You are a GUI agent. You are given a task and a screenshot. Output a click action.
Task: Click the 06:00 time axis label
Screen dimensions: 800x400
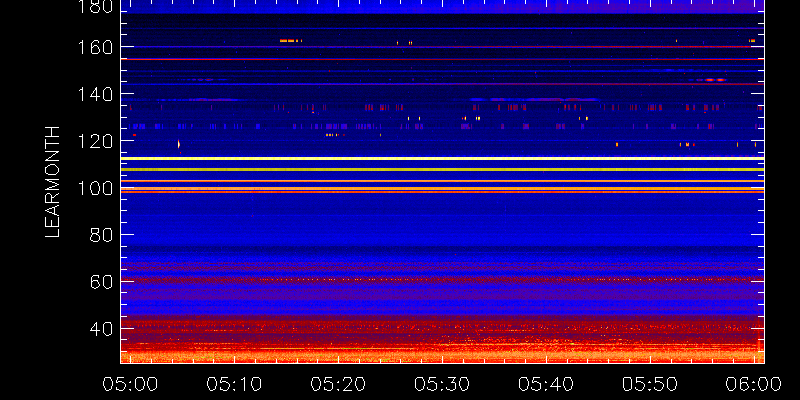coord(752,384)
